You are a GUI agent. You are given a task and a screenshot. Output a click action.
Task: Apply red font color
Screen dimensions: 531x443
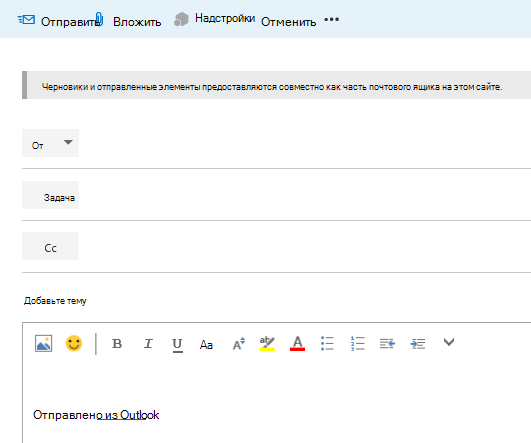tap(297, 343)
